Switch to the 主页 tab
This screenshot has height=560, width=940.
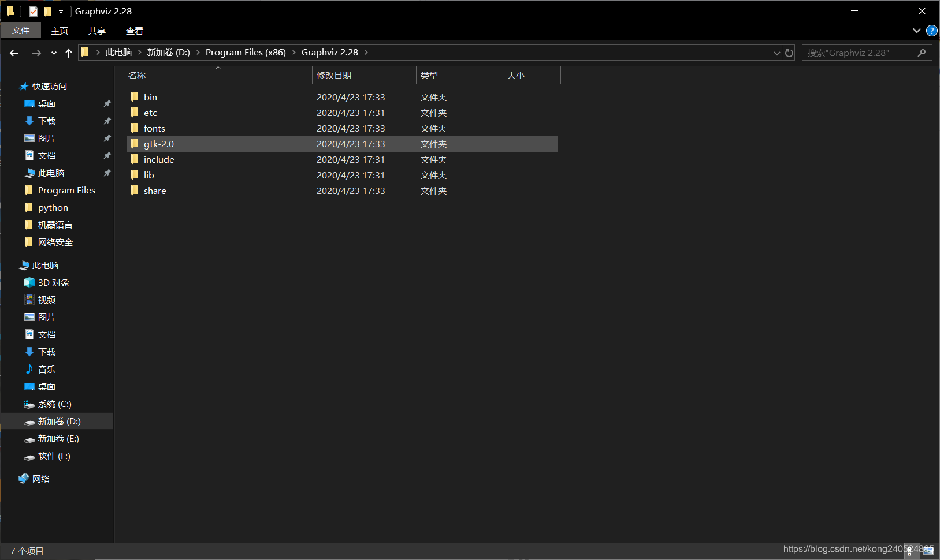click(60, 31)
